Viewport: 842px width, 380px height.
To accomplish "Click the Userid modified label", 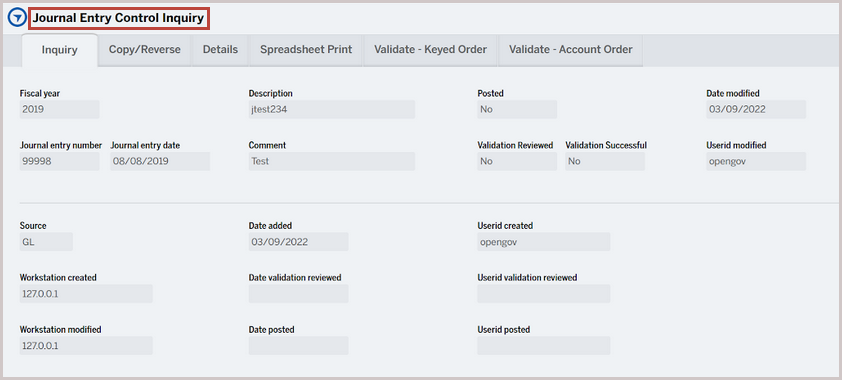I will (x=736, y=145).
